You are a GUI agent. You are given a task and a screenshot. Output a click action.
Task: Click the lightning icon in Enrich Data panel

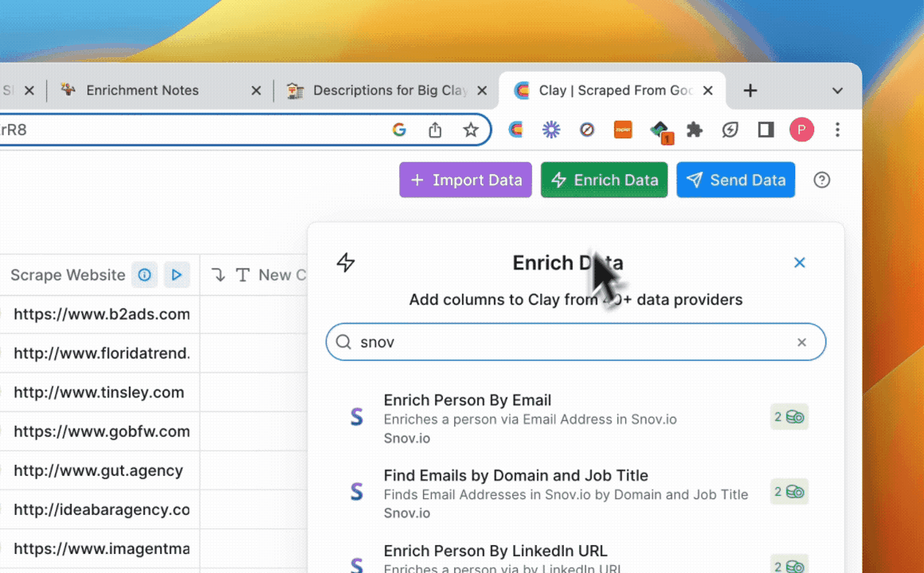pyautogui.click(x=346, y=262)
